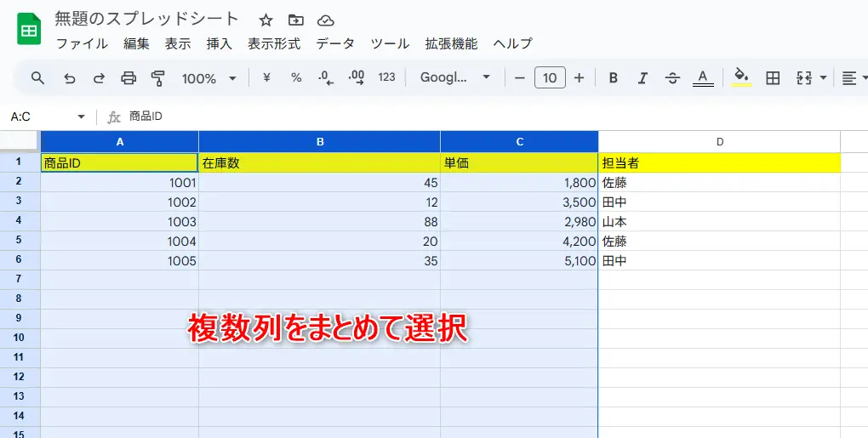Screen dimensions: 868x438
Task: Click the print icon
Action: tap(128, 78)
